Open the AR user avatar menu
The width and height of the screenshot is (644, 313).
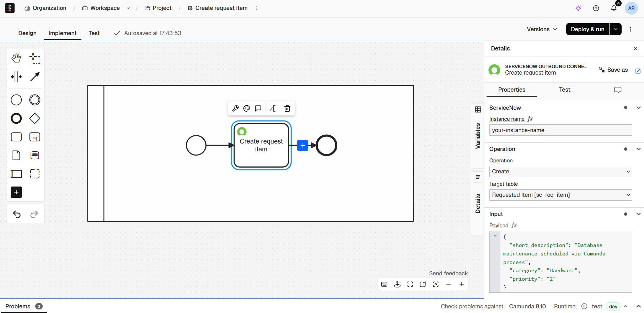pyautogui.click(x=631, y=8)
